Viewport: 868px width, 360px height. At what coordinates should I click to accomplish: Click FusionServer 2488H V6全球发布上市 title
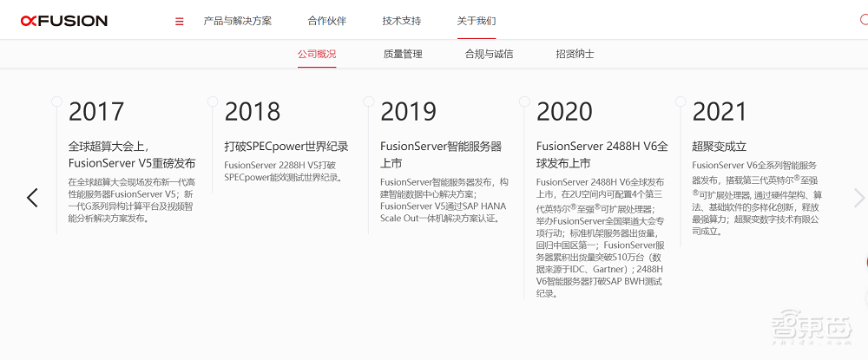point(602,154)
